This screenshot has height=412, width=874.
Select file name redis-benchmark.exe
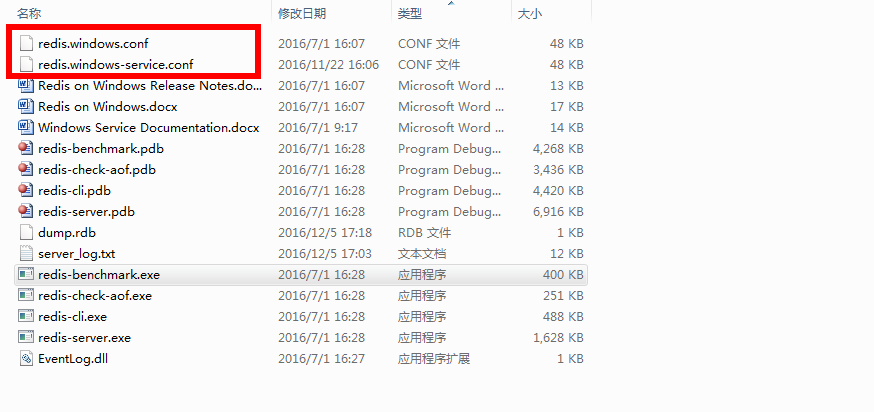point(99,275)
